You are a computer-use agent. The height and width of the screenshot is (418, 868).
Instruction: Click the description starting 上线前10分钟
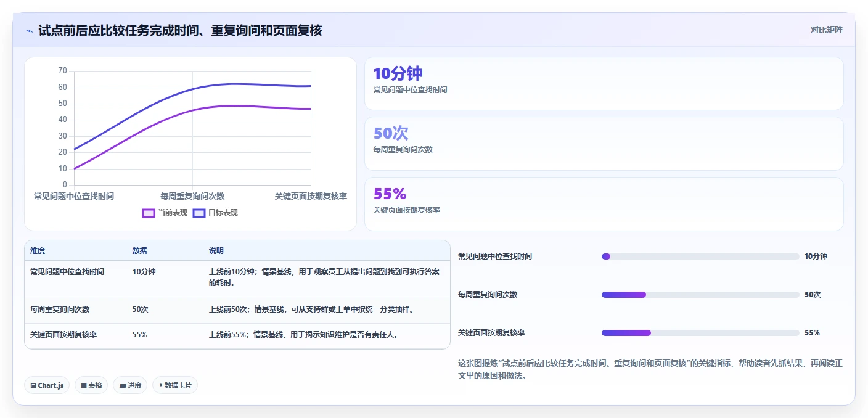(324, 277)
